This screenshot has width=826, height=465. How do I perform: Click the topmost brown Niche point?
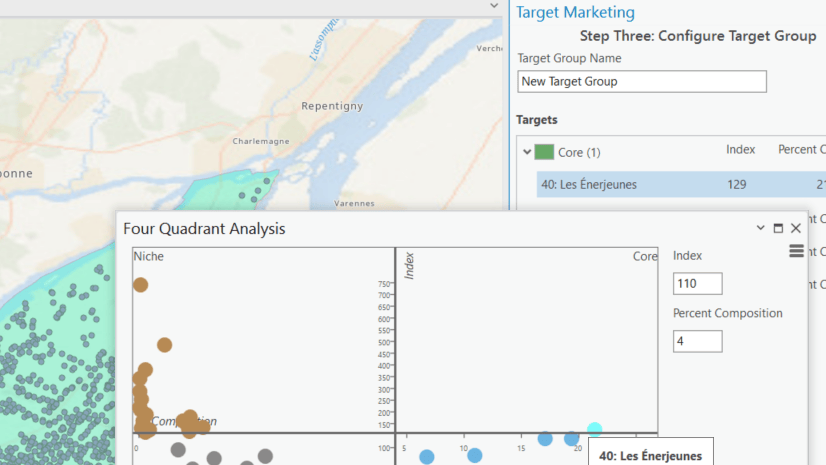point(141,285)
